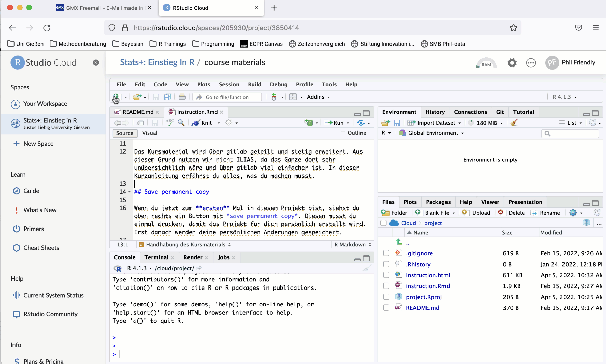Open project settings gear in header
This screenshot has height=364, width=606.
pyautogui.click(x=512, y=63)
